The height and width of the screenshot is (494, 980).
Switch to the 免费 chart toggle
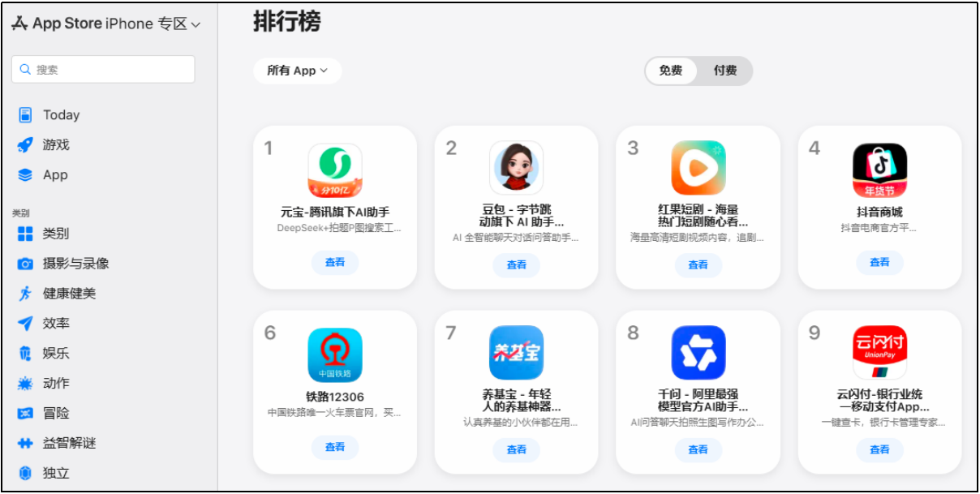click(x=671, y=71)
